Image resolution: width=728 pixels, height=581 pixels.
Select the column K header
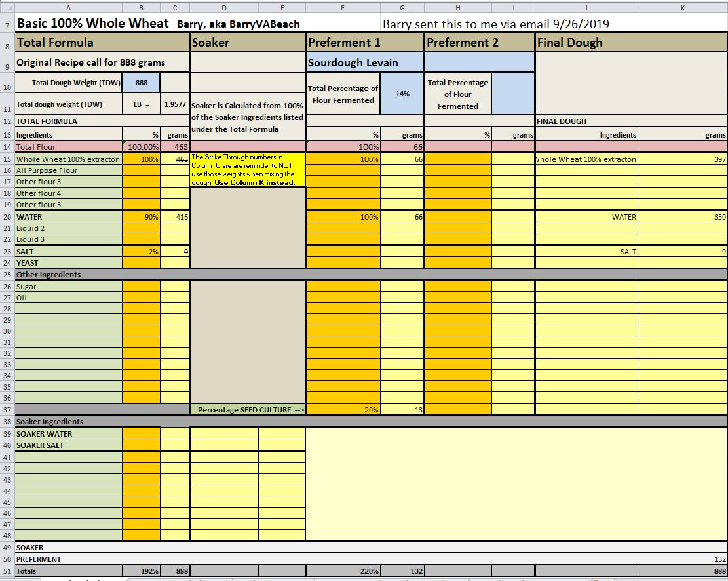pos(682,7)
